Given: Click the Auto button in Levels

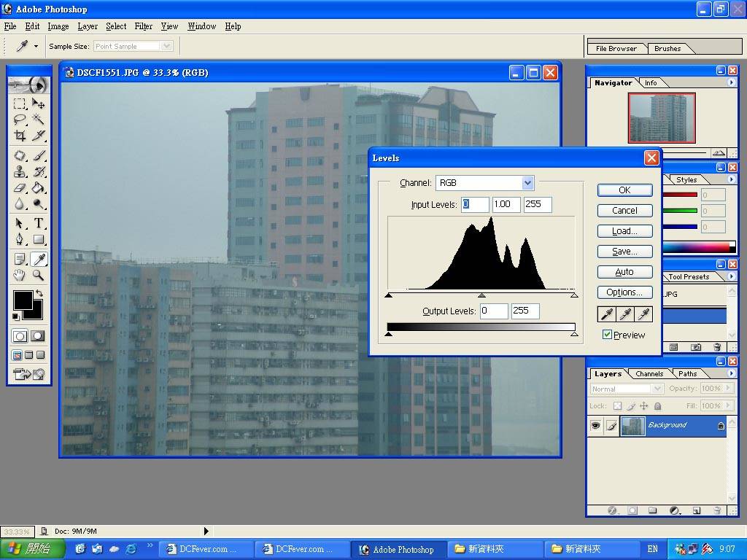Looking at the screenshot, I should coord(624,272).
